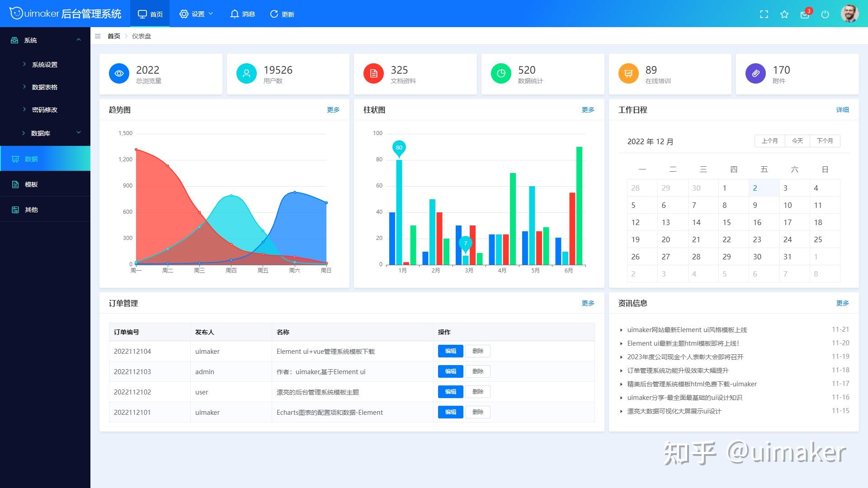Click the 模板 sidebar document icon

pyautogui.click(x=15, y=184)
